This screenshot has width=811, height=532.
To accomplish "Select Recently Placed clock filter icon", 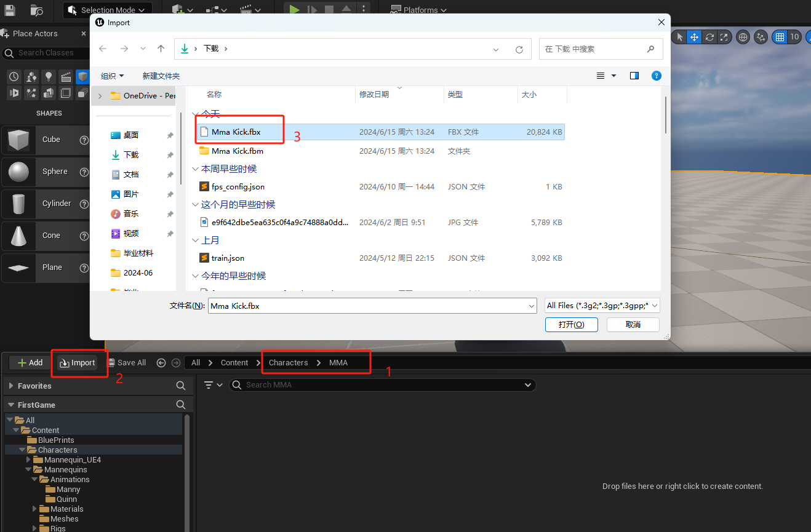I will point(14,77).
